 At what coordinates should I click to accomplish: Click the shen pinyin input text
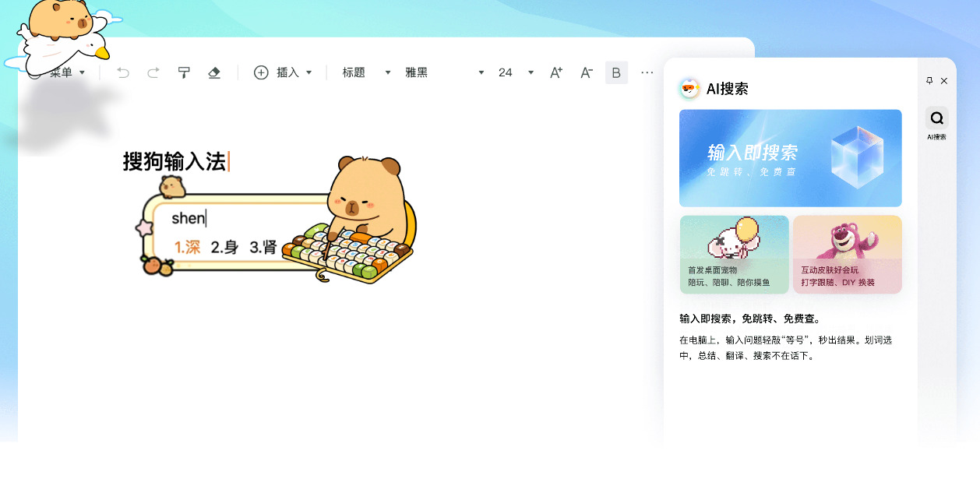pos(188,218)
